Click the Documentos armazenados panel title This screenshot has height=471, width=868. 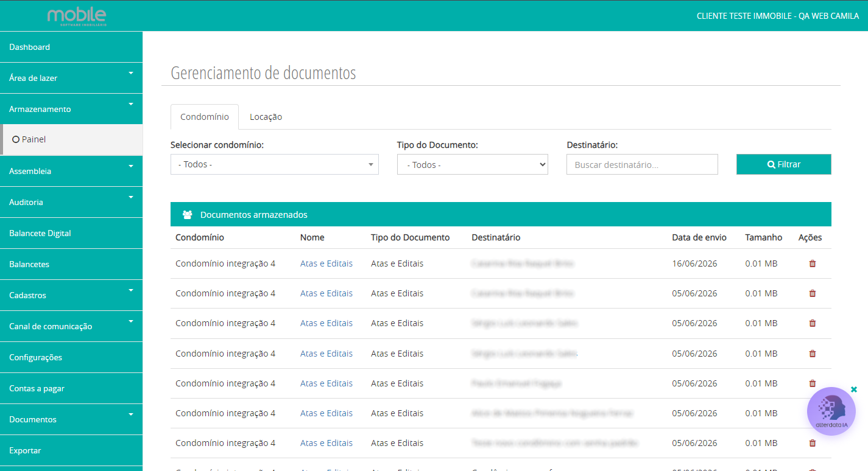[254, 215]
